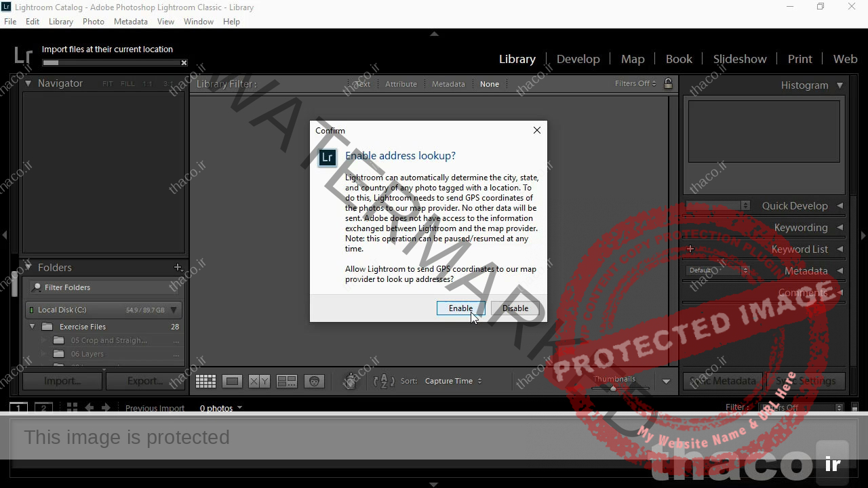Switch to Loupe view
Screen dimensions: 868x488
point(232,382)
